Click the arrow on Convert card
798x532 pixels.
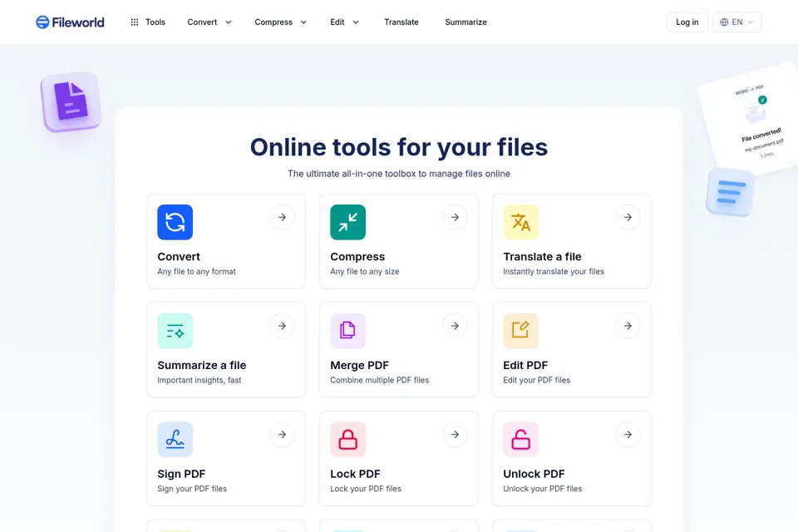click(282, 218)
